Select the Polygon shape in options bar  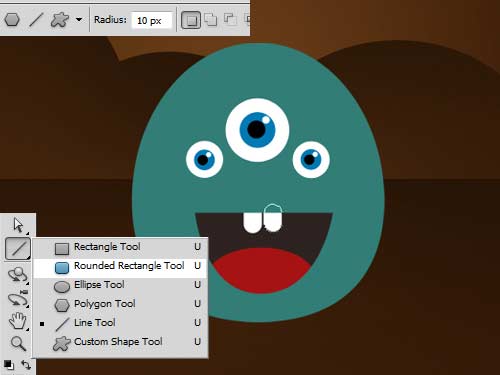coord(12,20)
